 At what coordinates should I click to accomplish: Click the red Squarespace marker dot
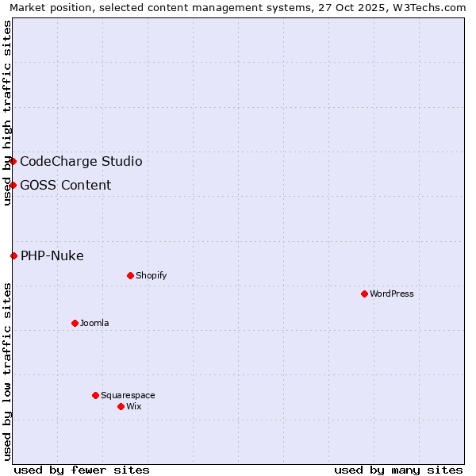pyautogui.click(x=95, y=395)
